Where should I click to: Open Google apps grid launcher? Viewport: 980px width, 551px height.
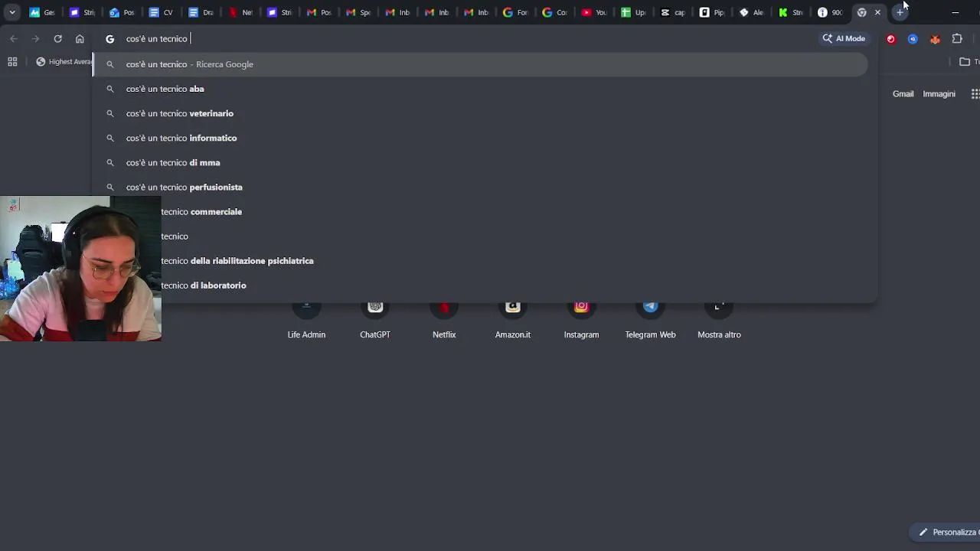(975, 94)
